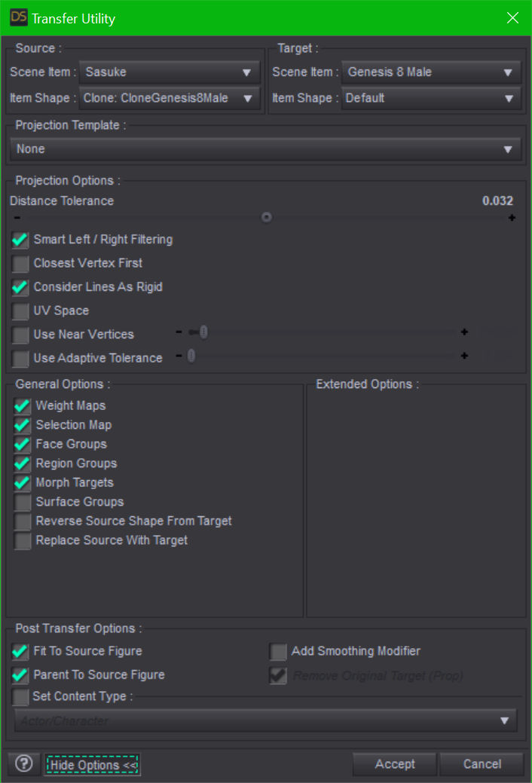Expand the Target Item Shape dropdown
Screen dimensions: 532x783
(x=431, y=98)
